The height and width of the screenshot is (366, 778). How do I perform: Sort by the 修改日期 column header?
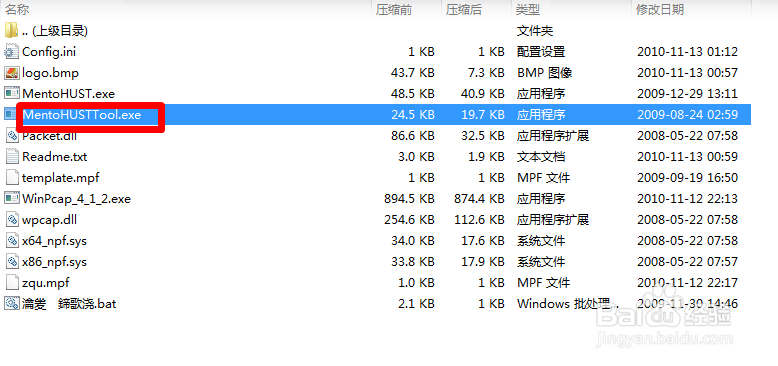[660, 9]
